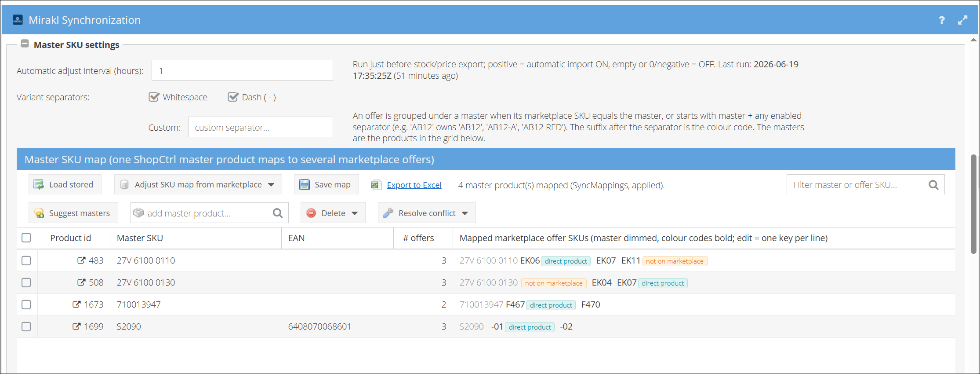Click the Mirakl Synchronization app icon
The height and width of the screenshot is (374, 980).
point(18,20)
